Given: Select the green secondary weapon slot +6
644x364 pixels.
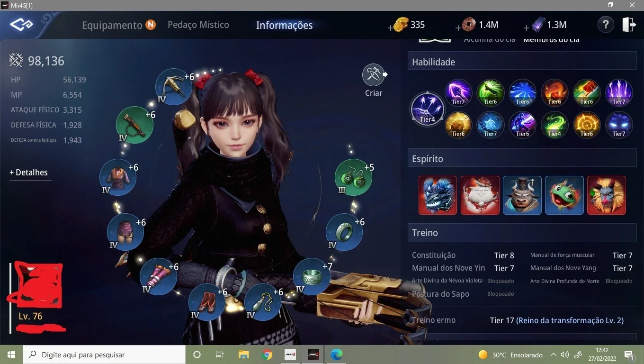Looking at the screenshot, I should point(134,125).
